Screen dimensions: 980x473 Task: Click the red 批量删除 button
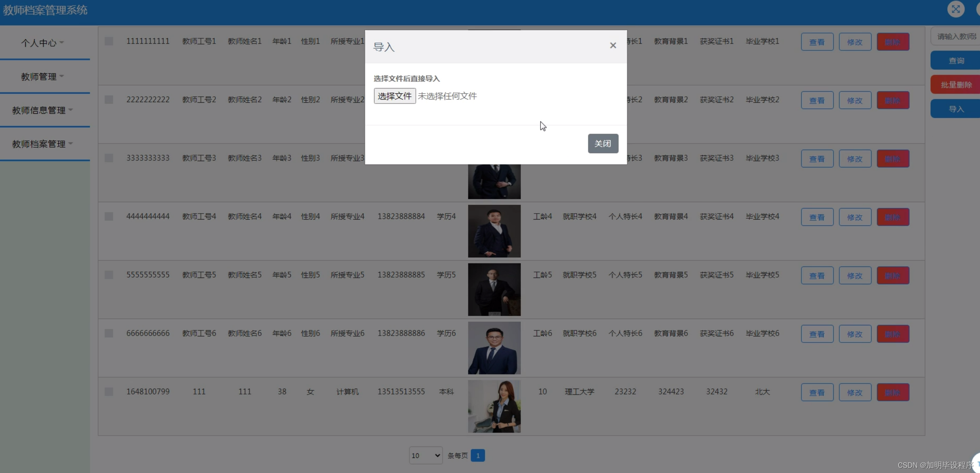tap(956, 84)
